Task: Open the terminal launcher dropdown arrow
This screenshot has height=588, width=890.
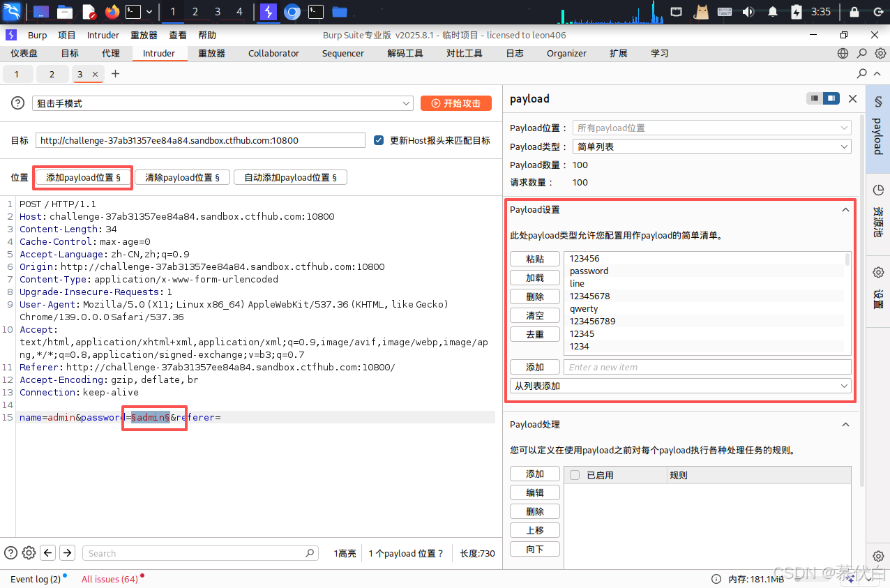Action: [x=149, y=12]
